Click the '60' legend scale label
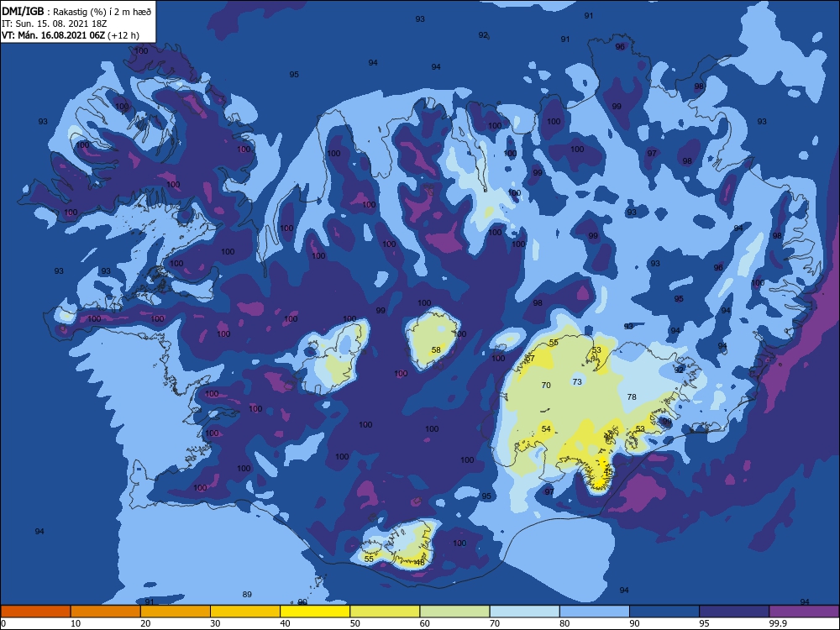Image resolution: width=840 pixels, height=630 pixels. pyautogui.click(x=425, y=623)
